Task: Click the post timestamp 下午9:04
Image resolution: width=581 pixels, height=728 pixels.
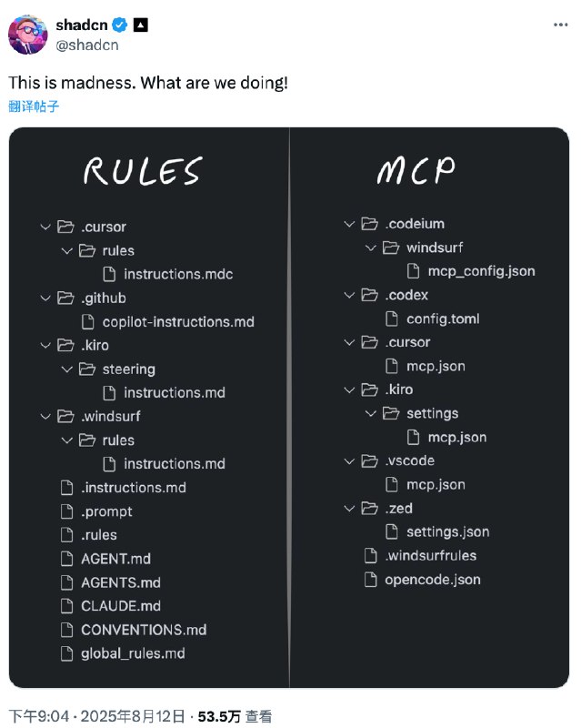Action: [38, 716]
